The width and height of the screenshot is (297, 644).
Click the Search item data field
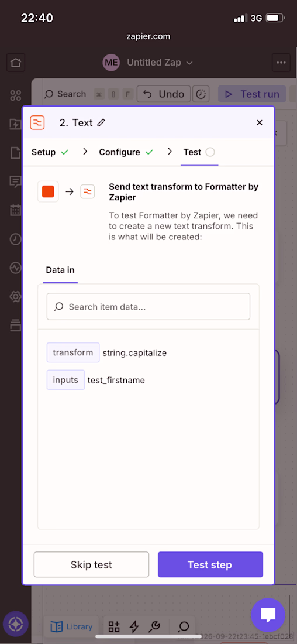click(148, 306)
